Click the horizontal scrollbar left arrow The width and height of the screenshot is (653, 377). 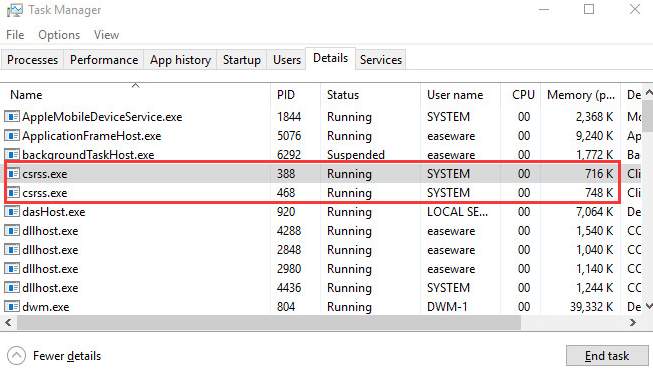coord(8,322)
